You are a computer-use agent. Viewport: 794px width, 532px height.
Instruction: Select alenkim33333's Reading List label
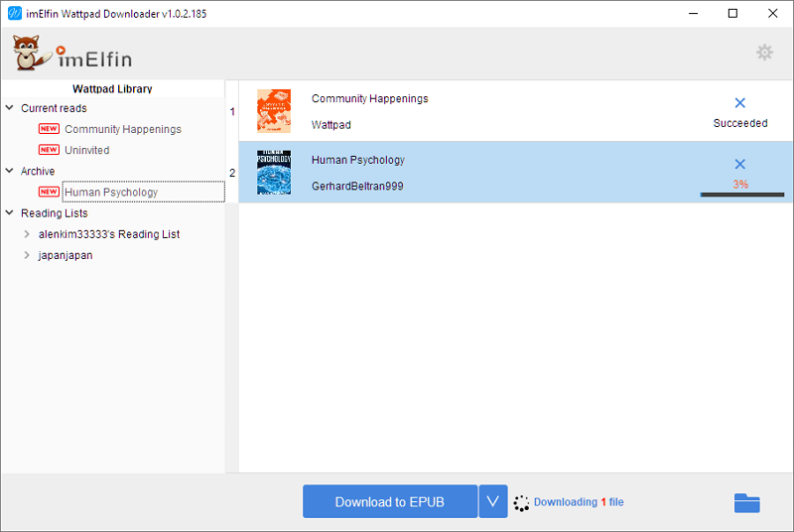[109, 234]
